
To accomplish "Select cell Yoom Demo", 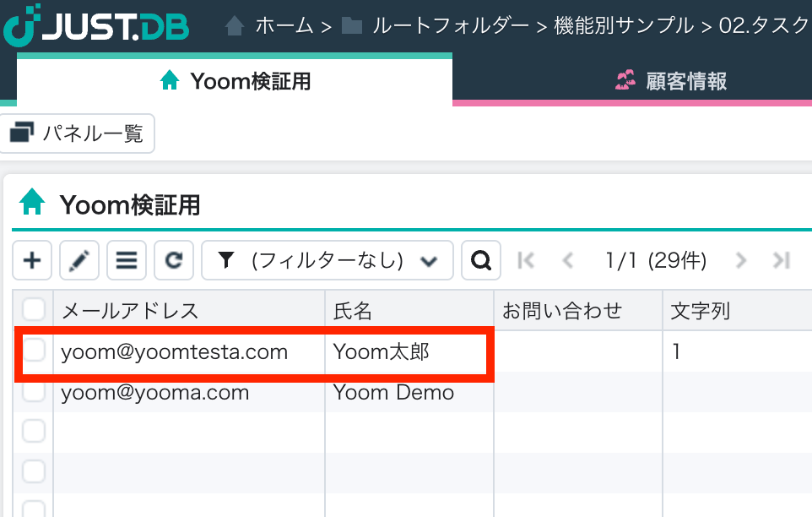I will pos(409,393).
